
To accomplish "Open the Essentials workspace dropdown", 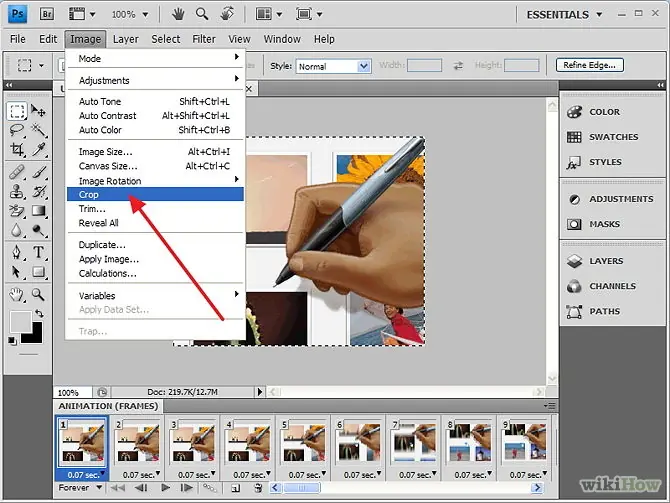I will 564,15.
